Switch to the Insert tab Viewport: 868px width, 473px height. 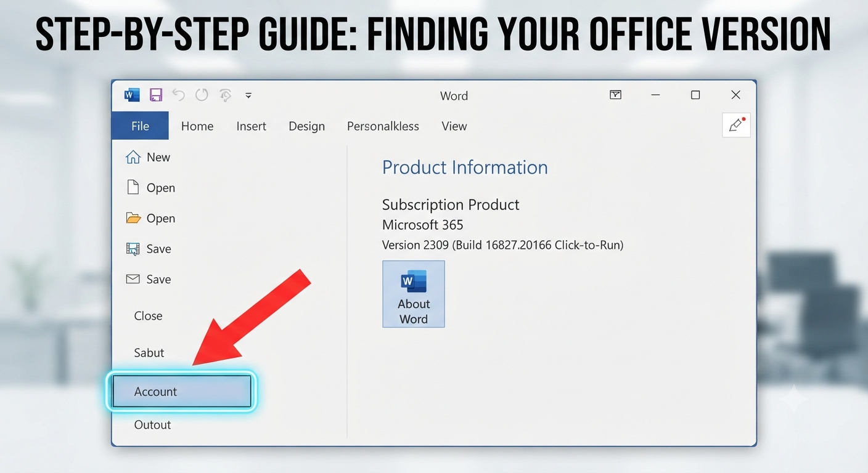tap(252, 126)
